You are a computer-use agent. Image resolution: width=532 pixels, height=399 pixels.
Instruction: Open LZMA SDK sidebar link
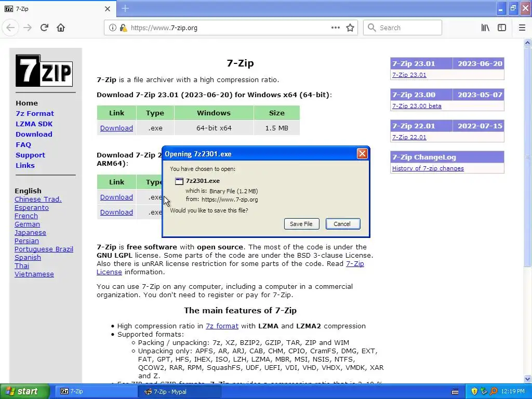[34, 124]
